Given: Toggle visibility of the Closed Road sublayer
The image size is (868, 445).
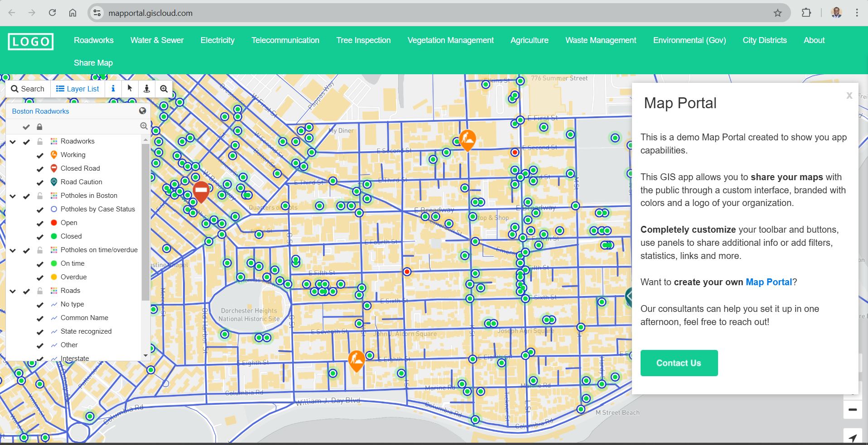Looking at the screenshot, I should [x=40, y=168].
